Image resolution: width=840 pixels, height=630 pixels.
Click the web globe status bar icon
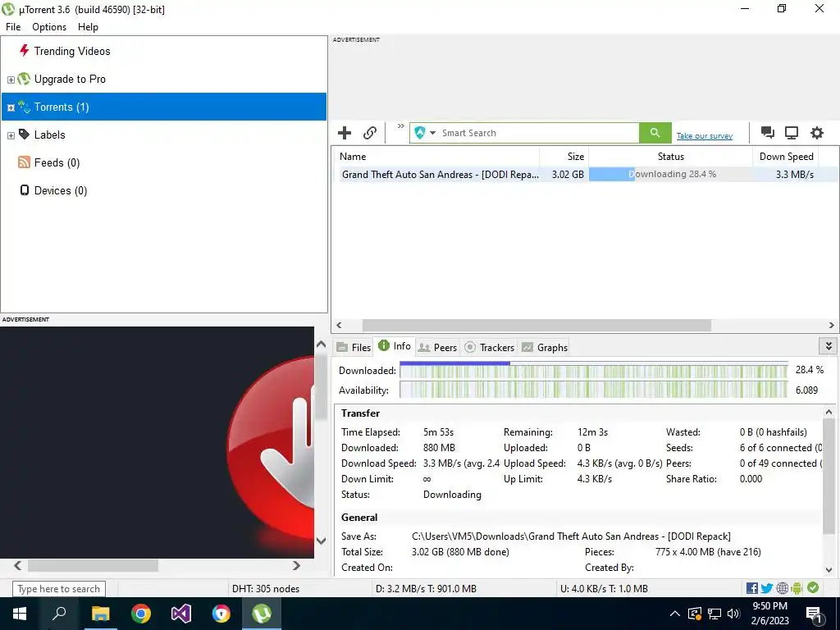pyautogui.click(x=782, y=588)
